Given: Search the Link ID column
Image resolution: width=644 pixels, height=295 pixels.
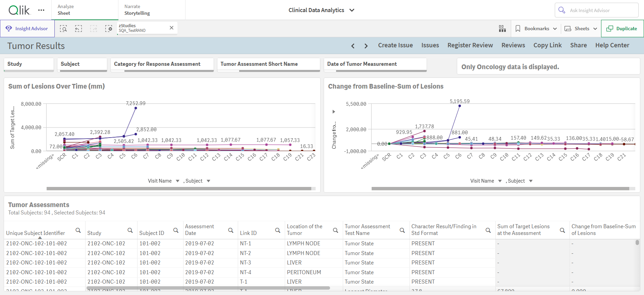Looking at the screenshot, I should (278, 230).
